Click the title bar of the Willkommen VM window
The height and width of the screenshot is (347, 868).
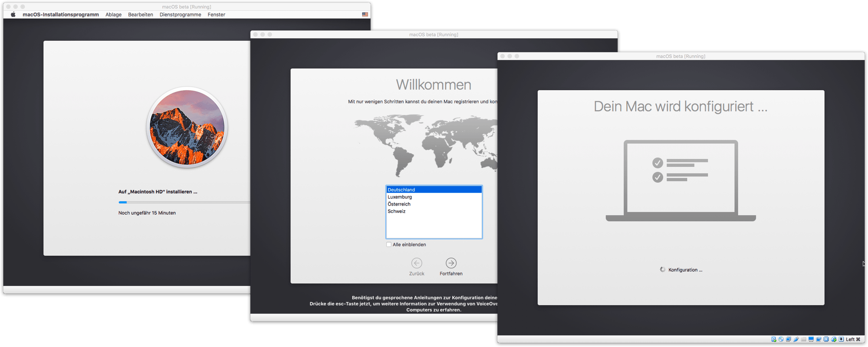pyautogui.click(x=434, y=34)
